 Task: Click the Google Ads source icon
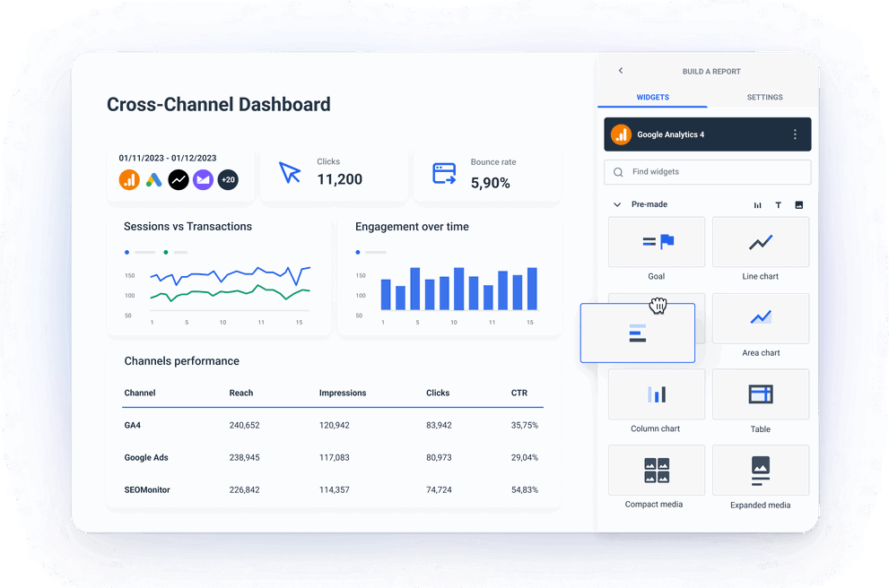pos(153,180)
